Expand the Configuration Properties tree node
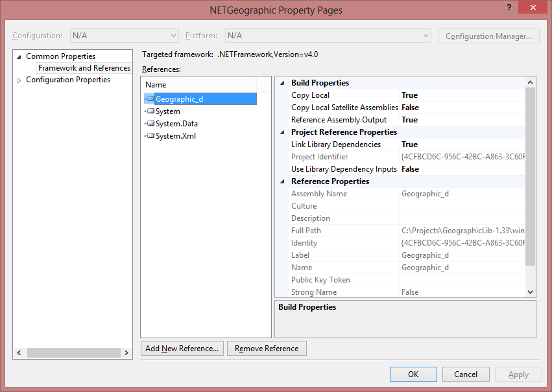552x392 pixels. pos(19,80)
